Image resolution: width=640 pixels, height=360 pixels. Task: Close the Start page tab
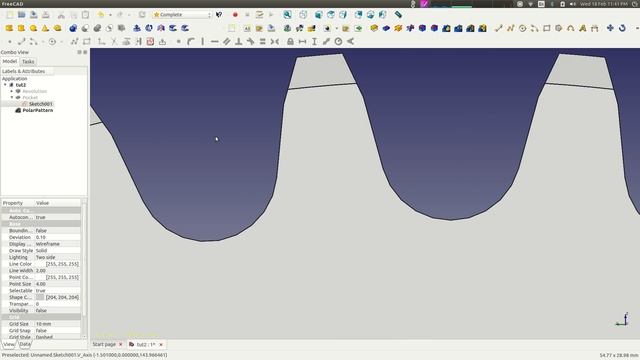(120, 344)
